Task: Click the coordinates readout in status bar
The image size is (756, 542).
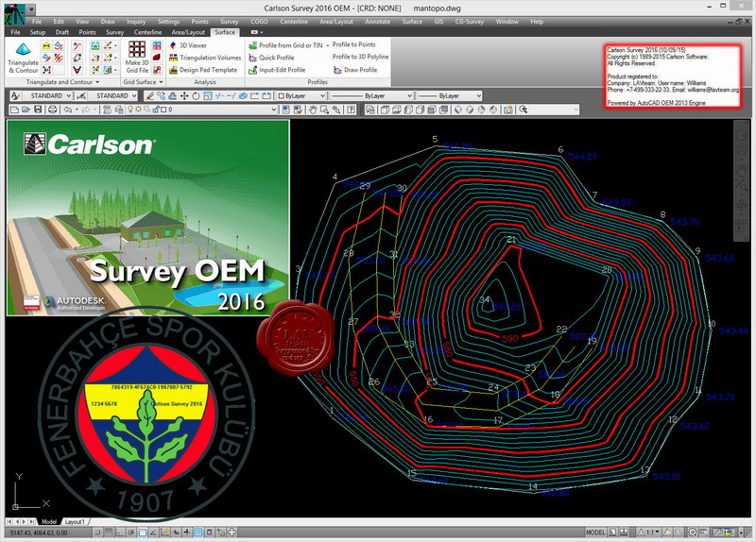Action: pyautogui.click(x=39, y=533)
